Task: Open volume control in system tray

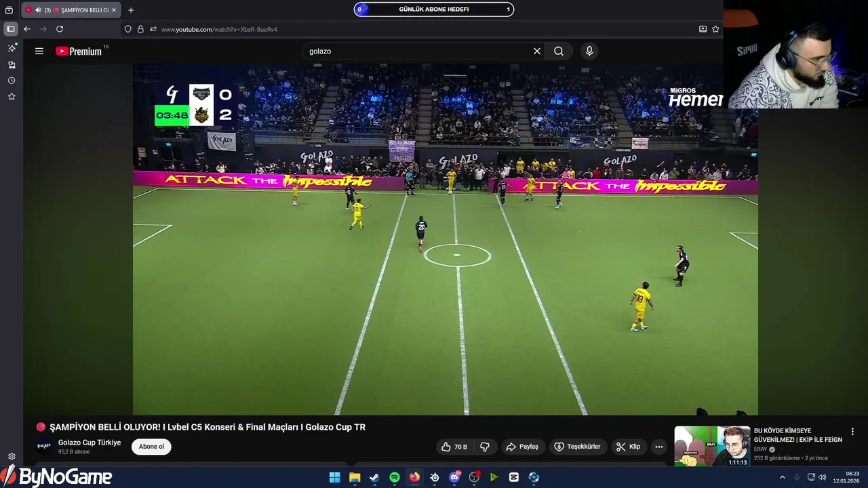Action: coord(822,477)
